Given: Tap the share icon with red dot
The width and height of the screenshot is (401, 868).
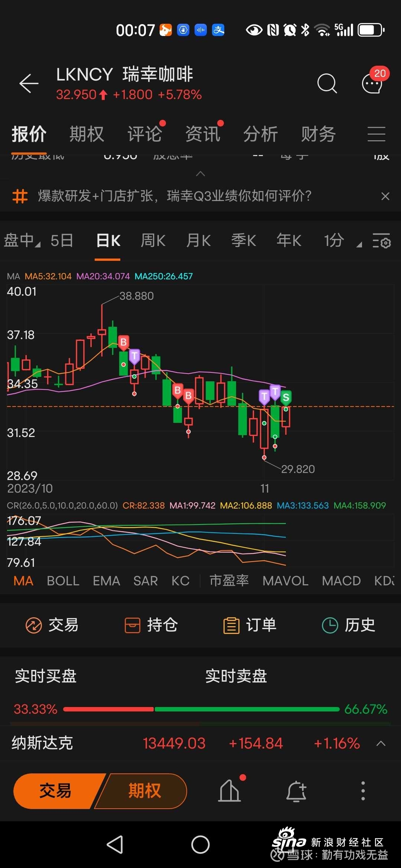Looking at the screenshot, I should pyautogui.click(x=230, y=790).
